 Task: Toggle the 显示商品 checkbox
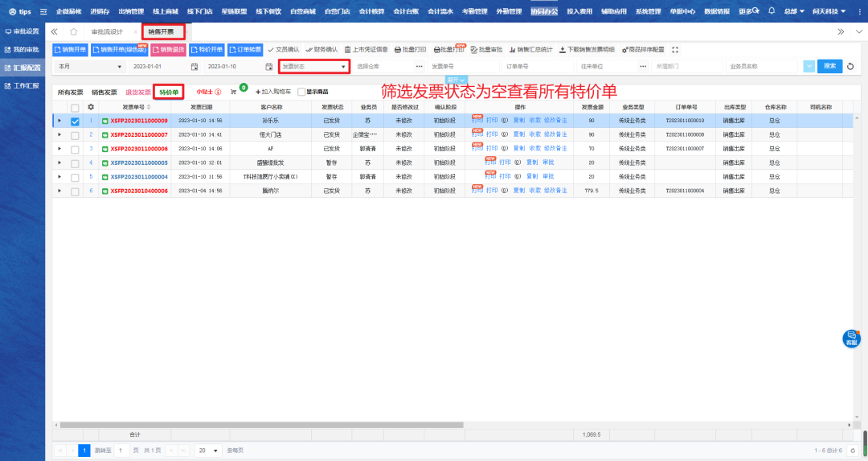coord(301,92)
